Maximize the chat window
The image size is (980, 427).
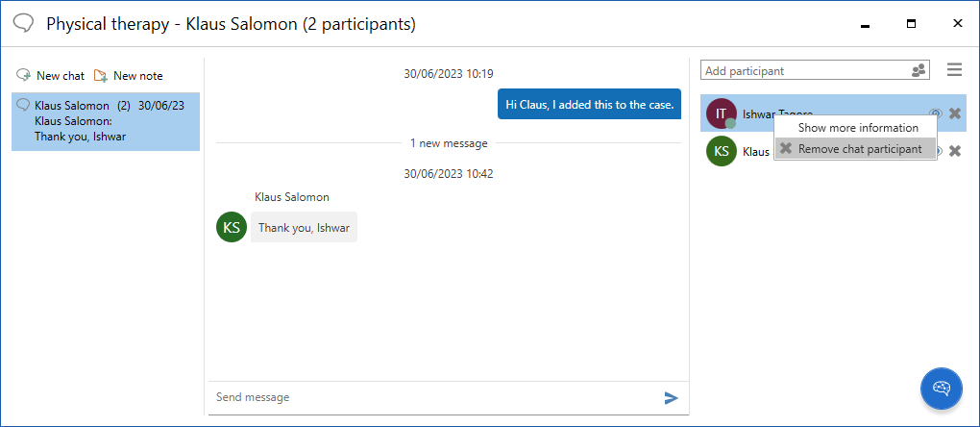pos(911,23)
